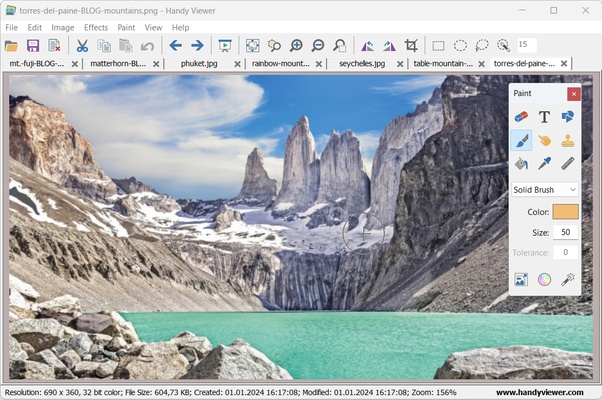Image resolution: width=602 pixels, height=400 pixels.
Task: Toggle the Brush tool in Paint panel
Action: coord(521,140)
